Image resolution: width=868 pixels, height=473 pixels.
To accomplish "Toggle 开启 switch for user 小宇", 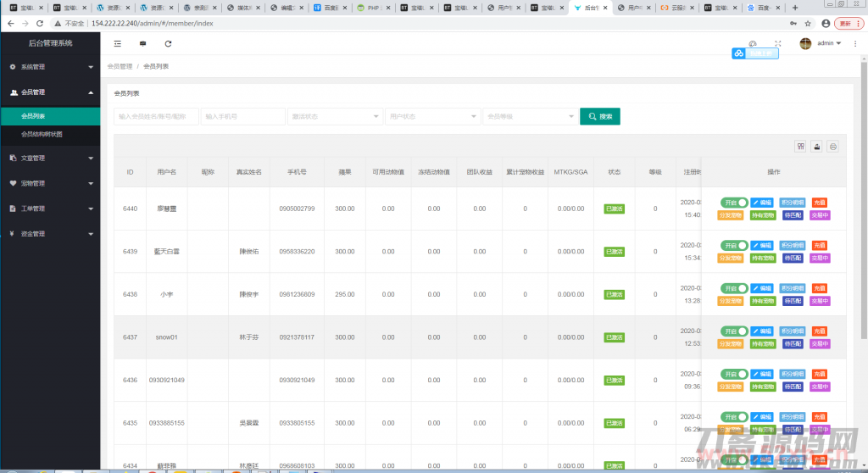I will pyautogui.click(x=734, y=288).
